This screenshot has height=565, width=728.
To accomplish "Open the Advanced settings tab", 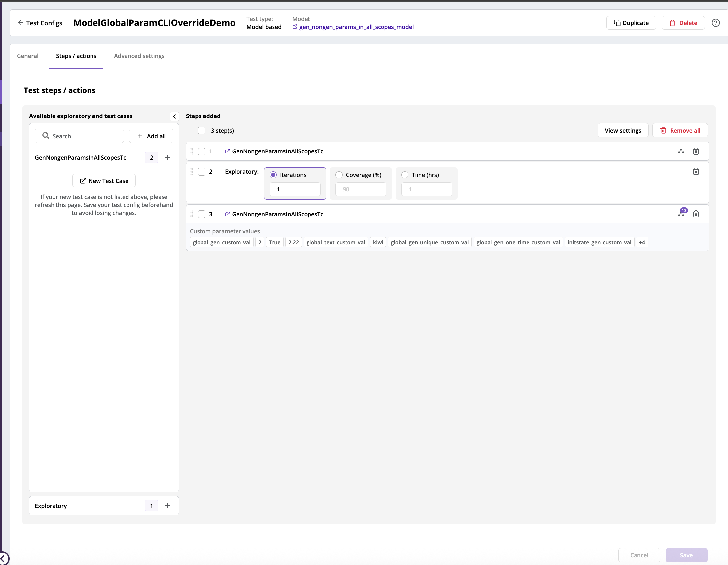I will pyautogui.click(x=139, y=56).
